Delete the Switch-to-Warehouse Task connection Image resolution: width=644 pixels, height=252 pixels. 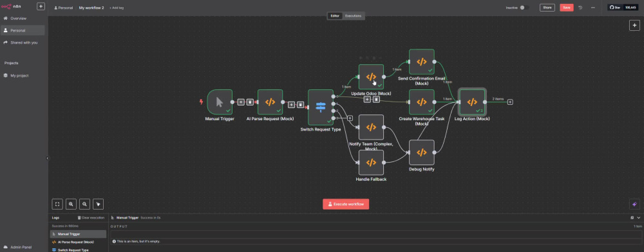[x=376, y=100]
